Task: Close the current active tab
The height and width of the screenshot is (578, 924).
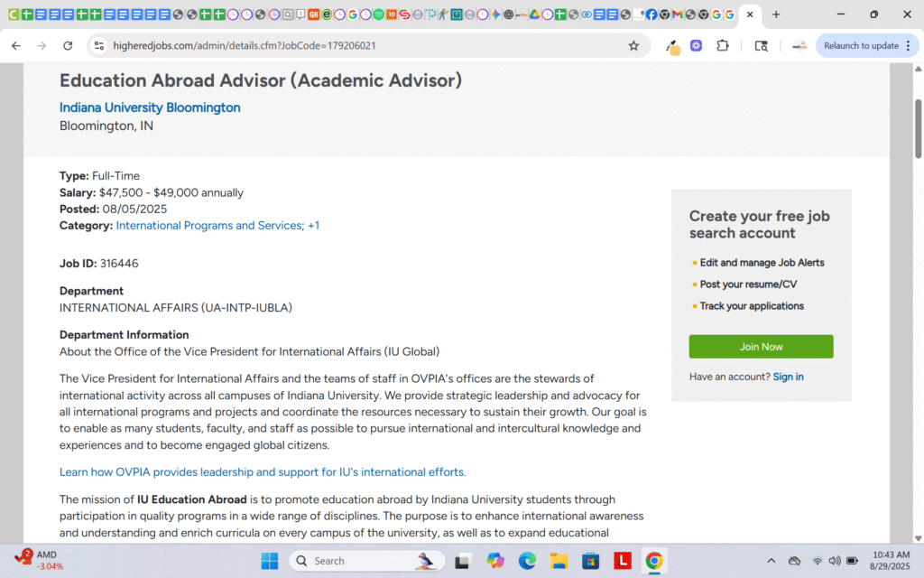Action: tap(750, 14)
